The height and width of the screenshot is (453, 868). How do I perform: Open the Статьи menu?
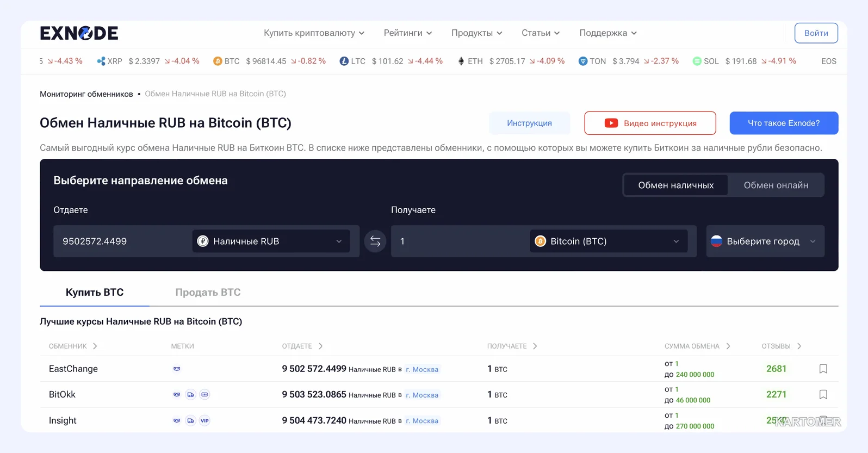[541, 33]
